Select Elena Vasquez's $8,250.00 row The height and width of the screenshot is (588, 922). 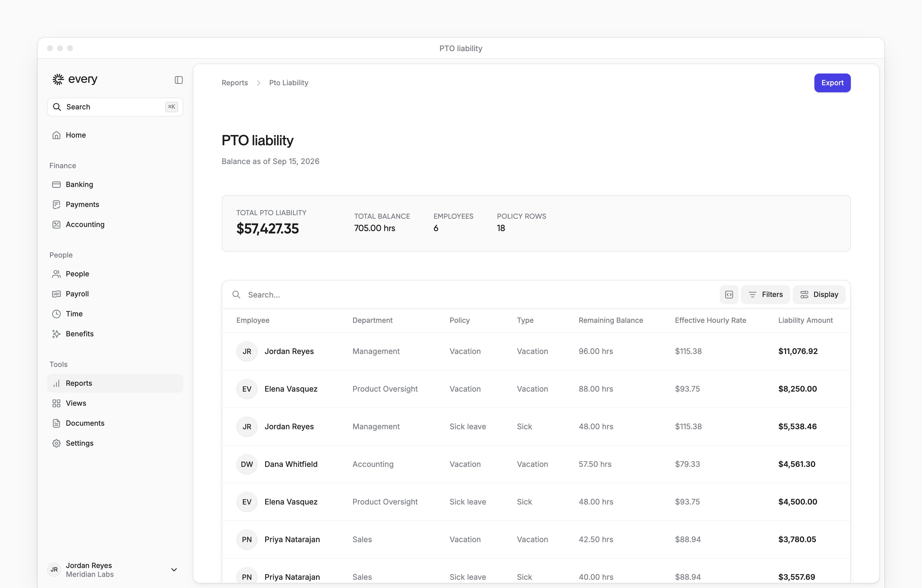coord(536,389)
